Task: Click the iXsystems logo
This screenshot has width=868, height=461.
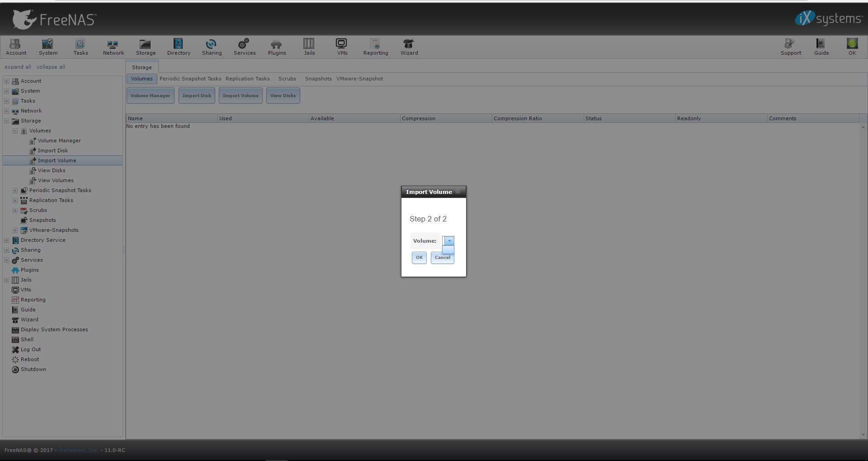Action: pyautogui.click(x=828, y=19)
